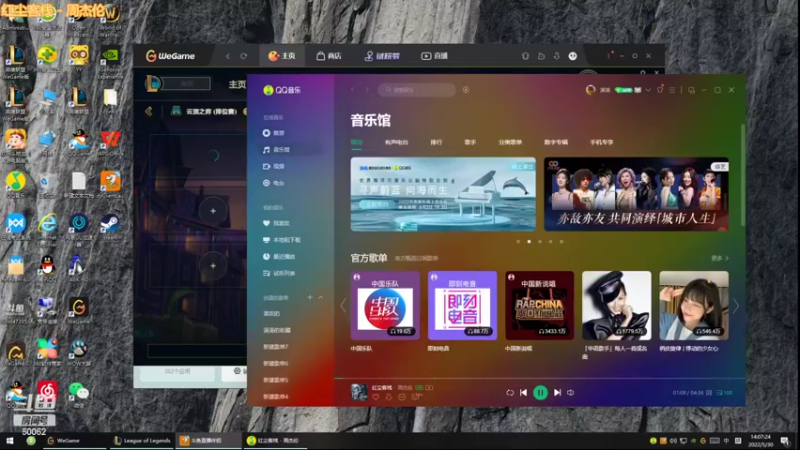Go forward with QQ Music forward arrow
The image size is (800, 450).
366,90
